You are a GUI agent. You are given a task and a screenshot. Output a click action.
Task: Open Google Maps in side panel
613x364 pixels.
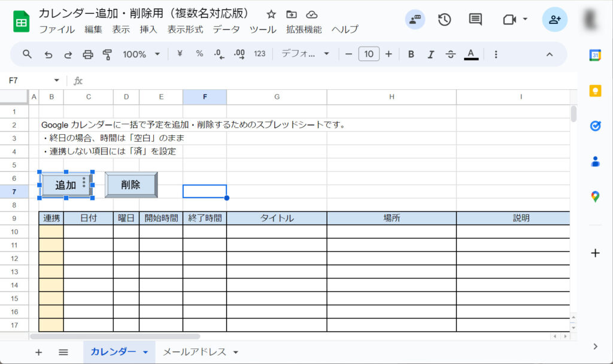tap(595, 196)
